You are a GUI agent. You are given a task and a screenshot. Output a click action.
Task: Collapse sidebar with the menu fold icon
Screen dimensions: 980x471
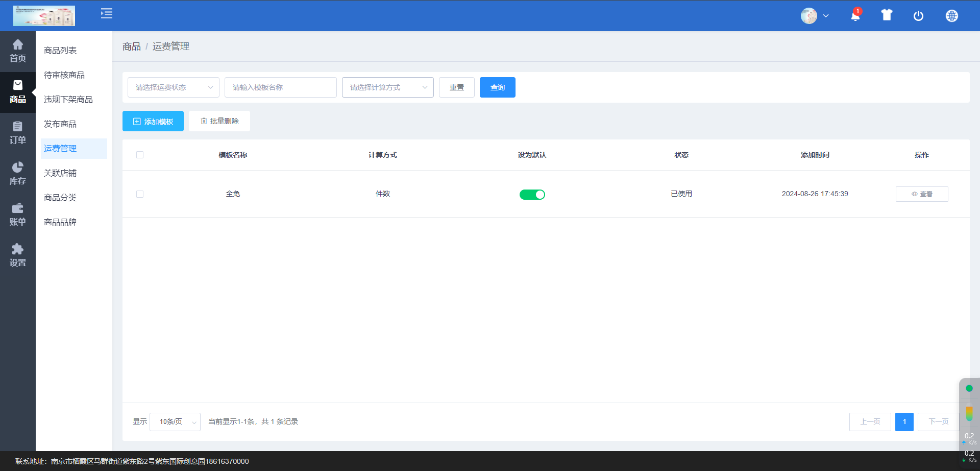pyautogui.click(x=107, y=14)
